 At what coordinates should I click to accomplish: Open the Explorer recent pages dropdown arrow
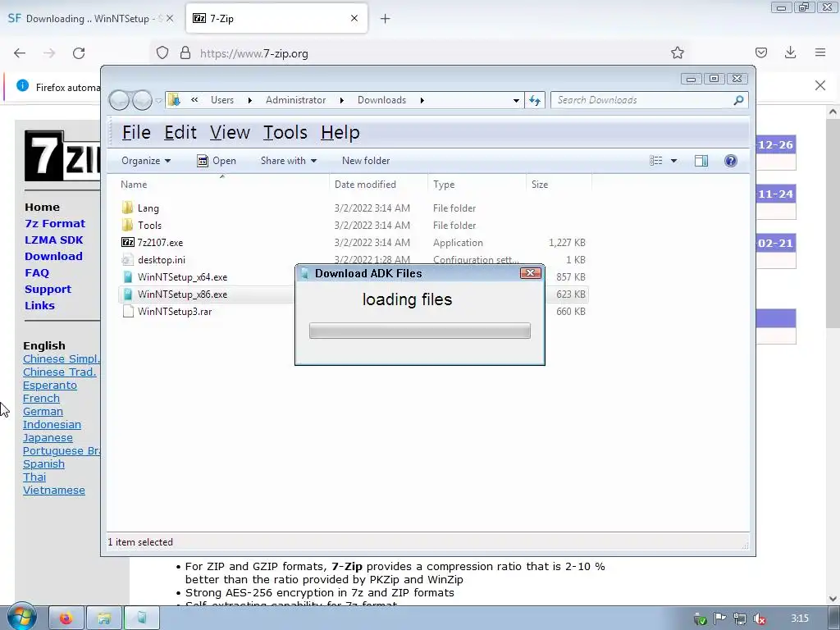[158, 100]
